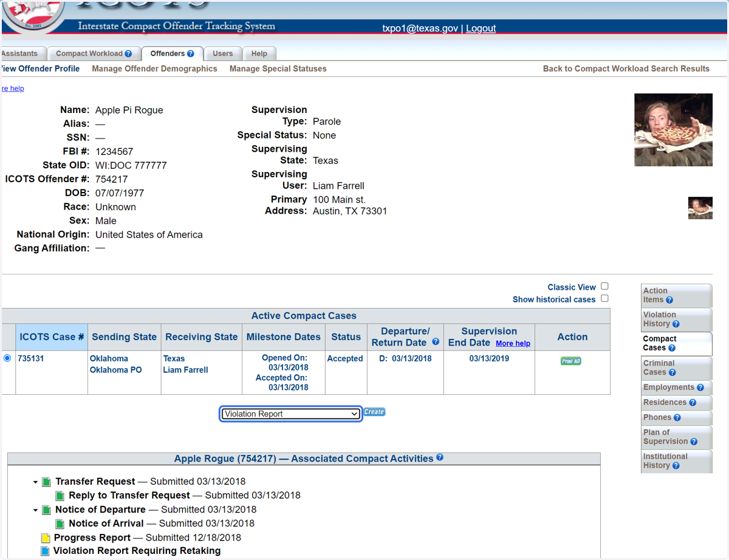Click Liam Farrell receiving state link

pos(185,370)
